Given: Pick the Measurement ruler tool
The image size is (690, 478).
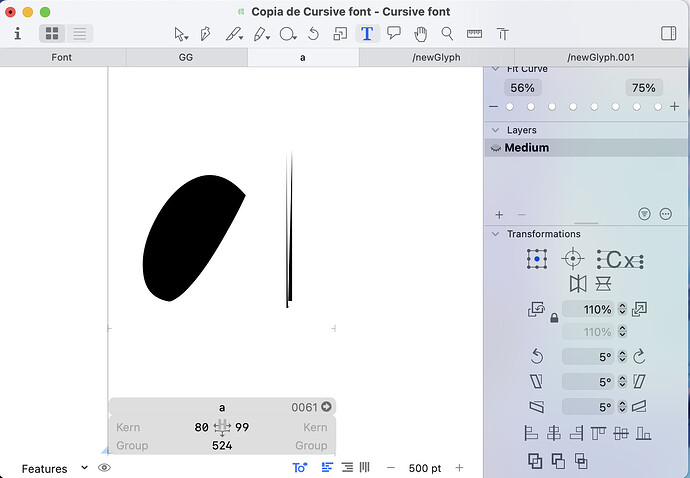Looking at the screenshot, I should click(x=474, y=33).
